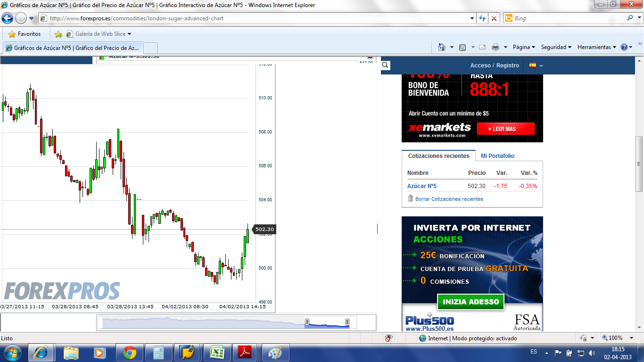Select the Cotizaciones recientes tab
The height and width of the screenshot is (362, 644).
coord(439,156)
